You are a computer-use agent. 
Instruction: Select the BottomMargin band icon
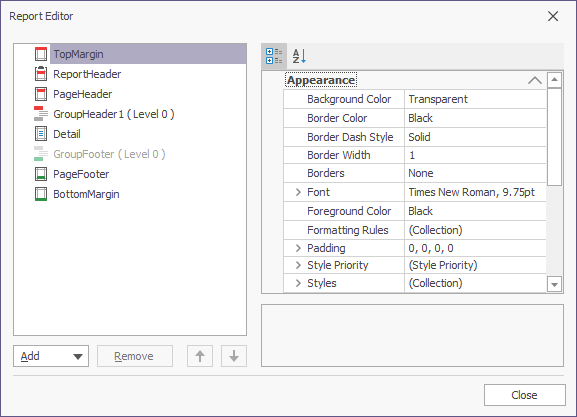(41, 194)
